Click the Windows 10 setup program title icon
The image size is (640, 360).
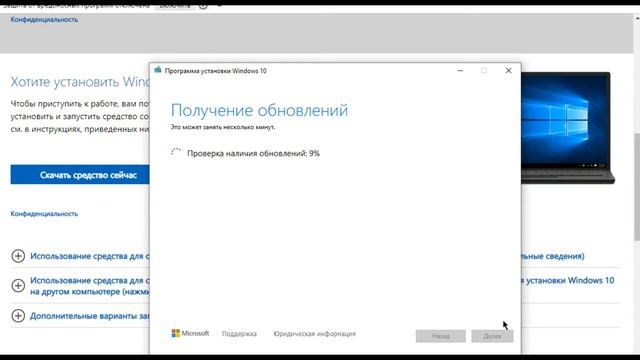pyautogui.click(x=158, y=70)
